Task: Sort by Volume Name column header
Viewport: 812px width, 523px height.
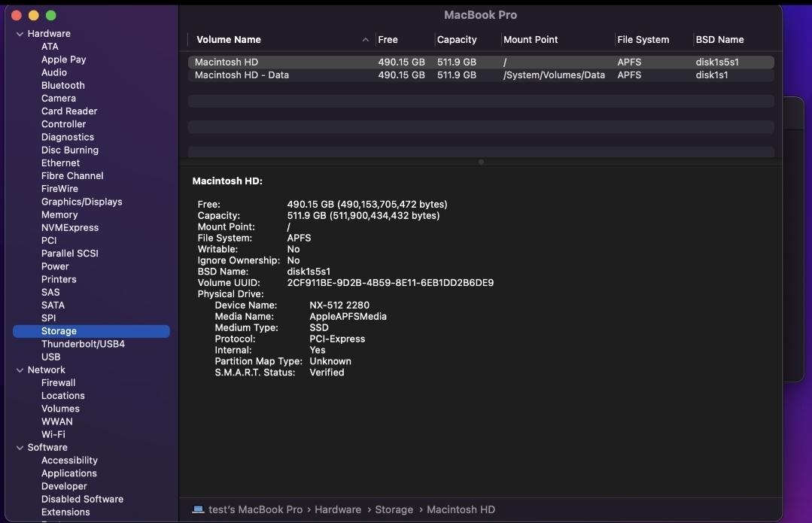Action: click(x=228, y=40)
